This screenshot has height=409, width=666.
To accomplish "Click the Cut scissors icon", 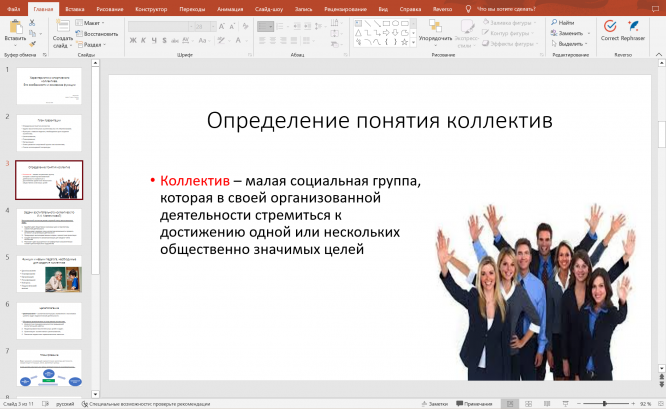I will [34, 21].
